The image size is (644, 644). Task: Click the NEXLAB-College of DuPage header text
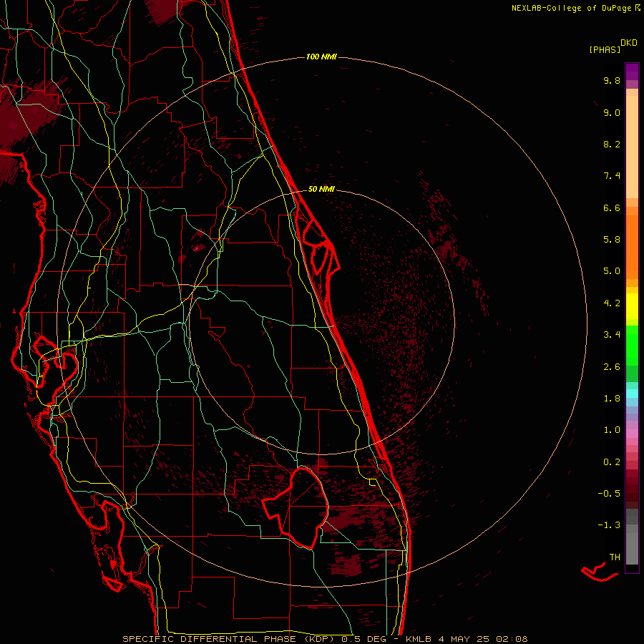tap(571, 8)
